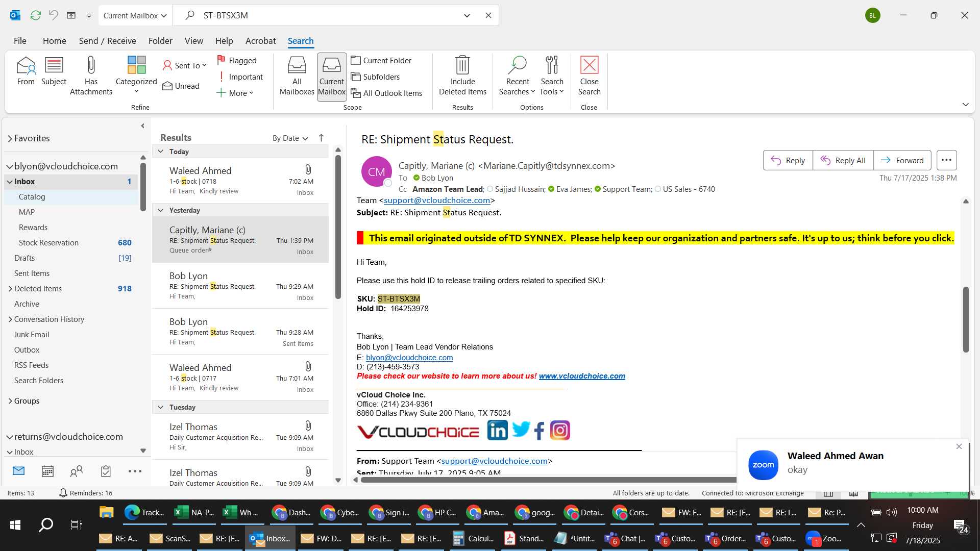Filter by Important messages

(x=240, y=77)
